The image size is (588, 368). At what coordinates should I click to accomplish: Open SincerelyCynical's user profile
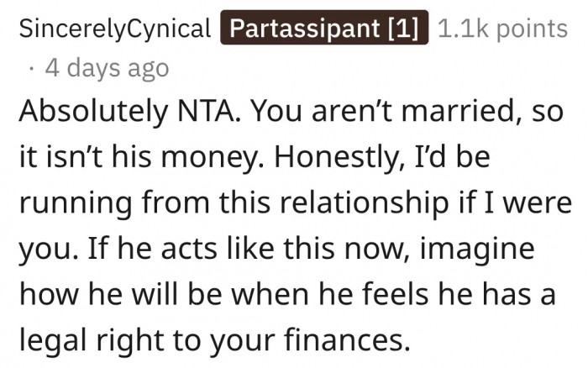click(x=115, y=29)
